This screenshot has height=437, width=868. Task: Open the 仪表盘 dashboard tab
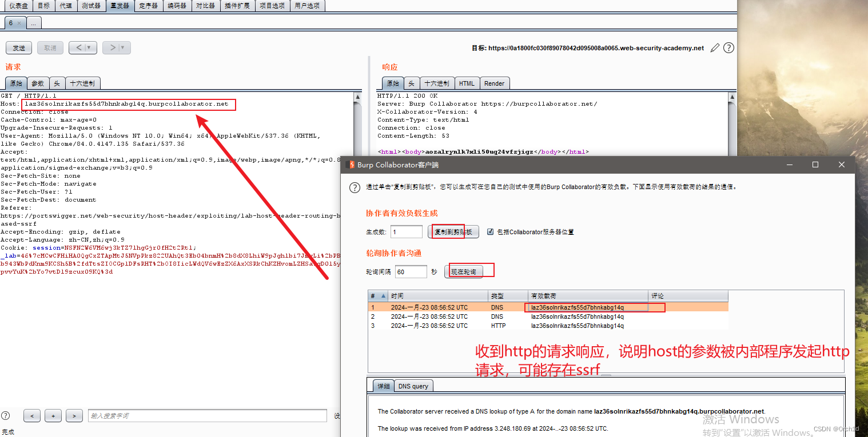pos(19,6)
